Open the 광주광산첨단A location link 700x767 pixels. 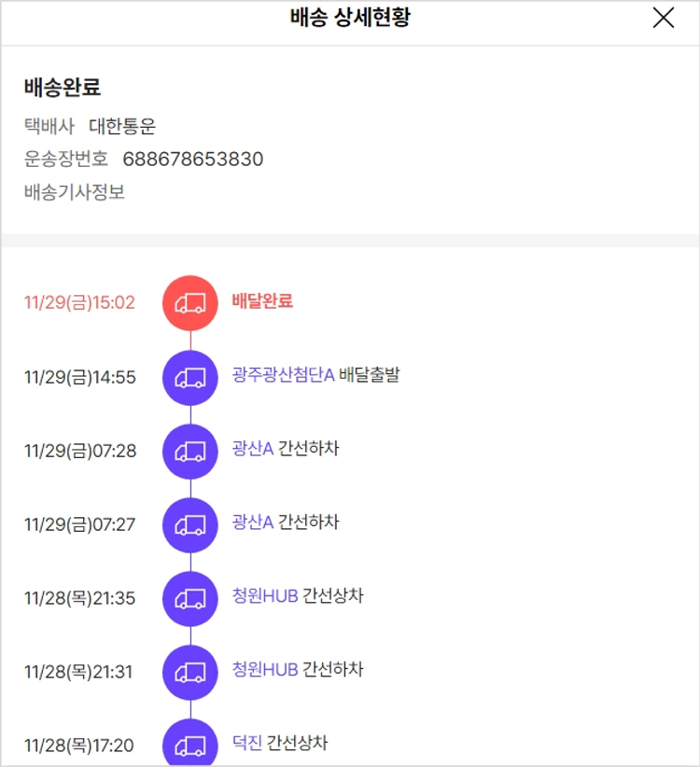tap(283, 375)
